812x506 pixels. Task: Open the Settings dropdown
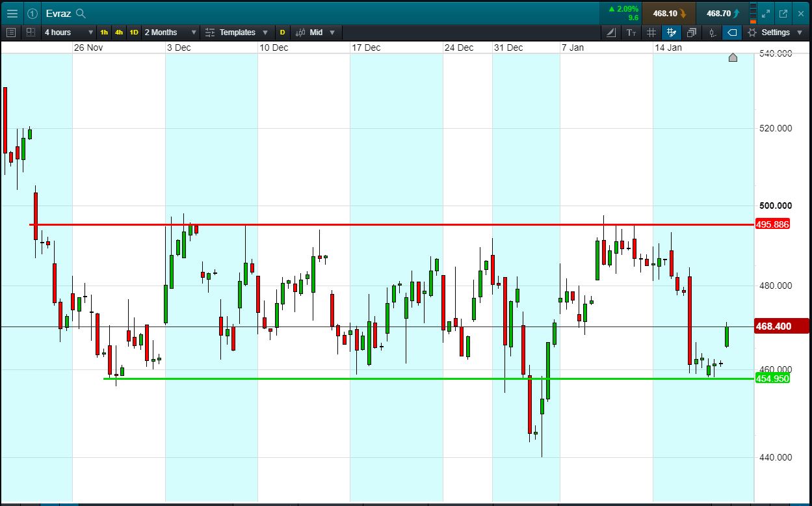[x=774, y=32]
